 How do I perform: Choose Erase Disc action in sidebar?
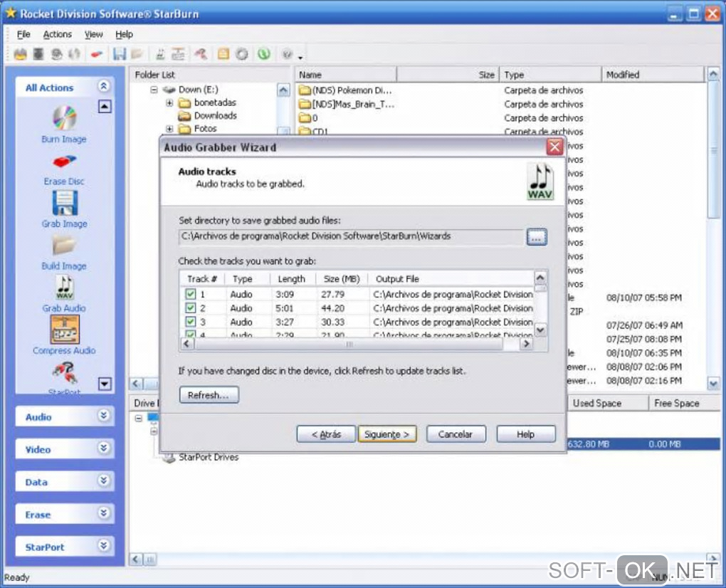point(64,170)
